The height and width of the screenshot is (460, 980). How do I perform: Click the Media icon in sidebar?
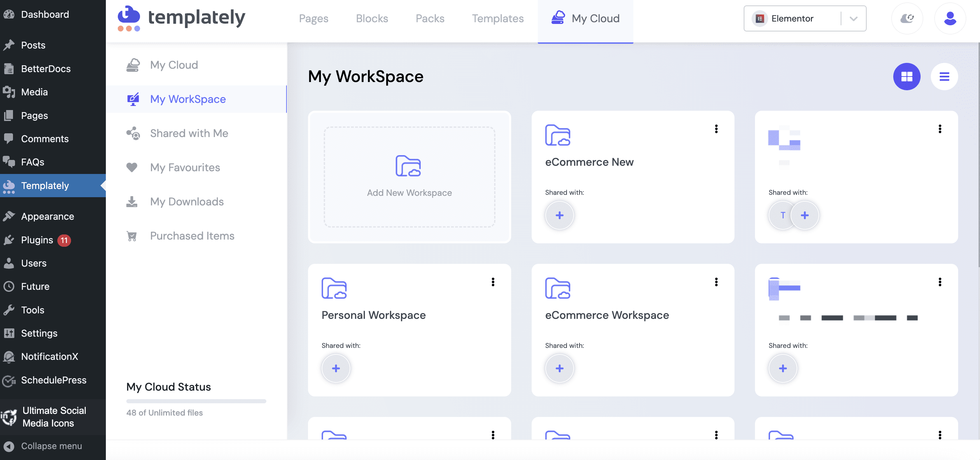coord(9,92)
